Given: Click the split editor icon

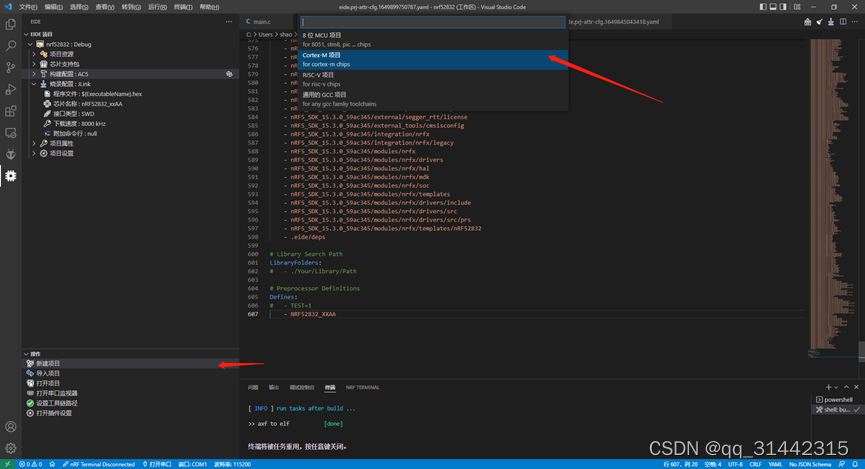Looking at the screenshot, I should [x=843, y=22].
